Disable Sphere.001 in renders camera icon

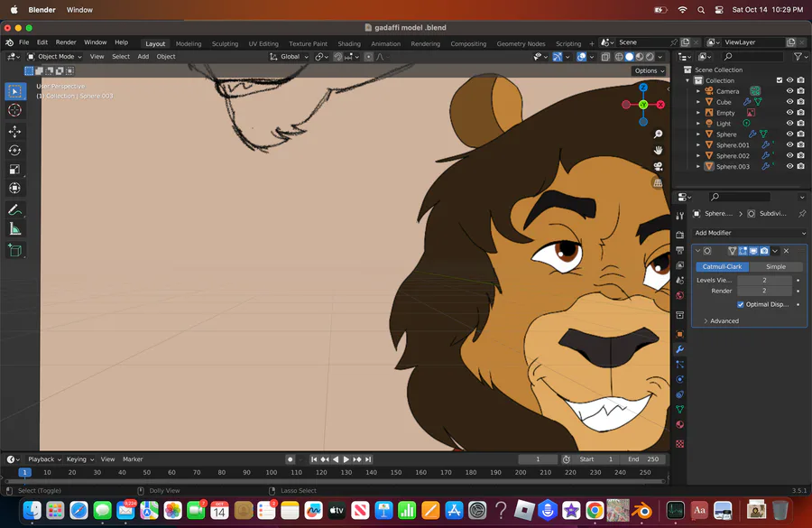coord(800,145)
